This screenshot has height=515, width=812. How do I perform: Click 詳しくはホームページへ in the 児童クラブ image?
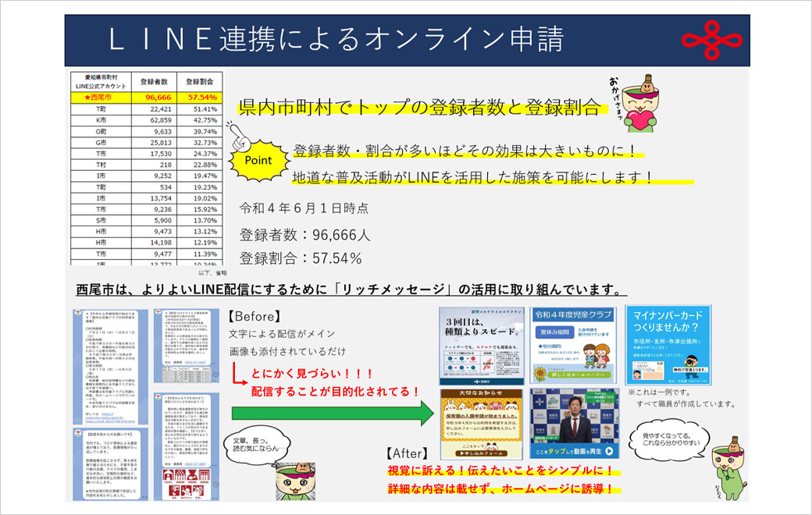point(578,375)
